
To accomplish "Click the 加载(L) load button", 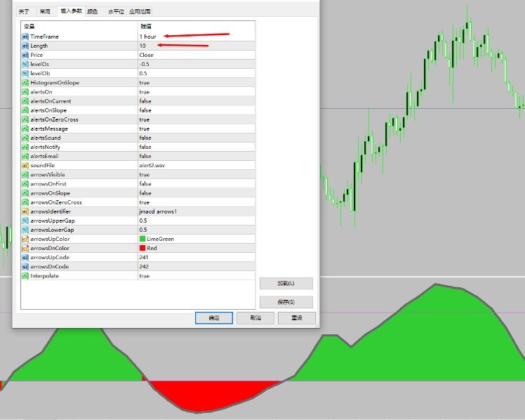I will 286,283.
